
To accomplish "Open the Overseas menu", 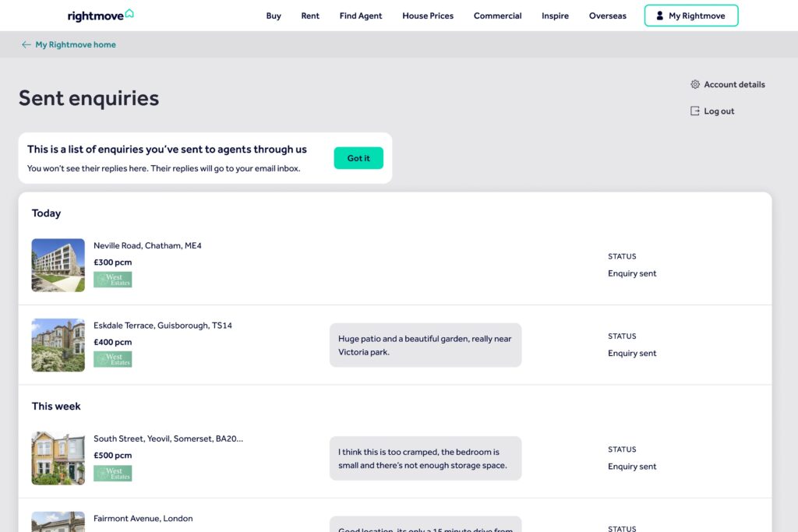I will pyautogui.click(x=608, y=16).
